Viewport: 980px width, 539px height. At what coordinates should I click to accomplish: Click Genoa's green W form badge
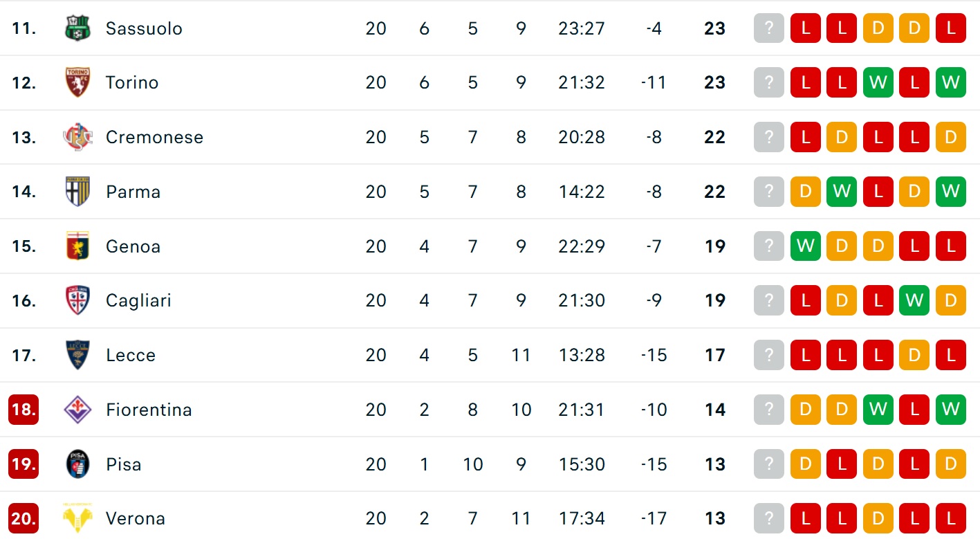806,246
